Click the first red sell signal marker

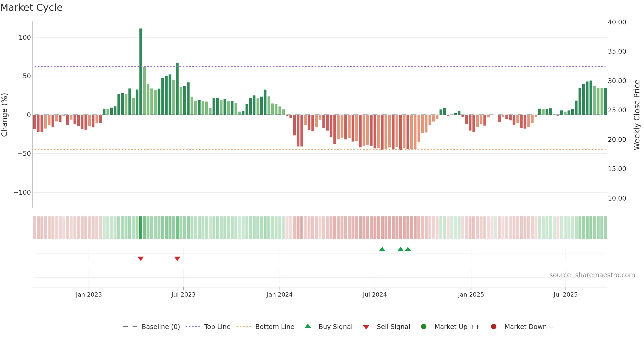(x=141, y=258)
